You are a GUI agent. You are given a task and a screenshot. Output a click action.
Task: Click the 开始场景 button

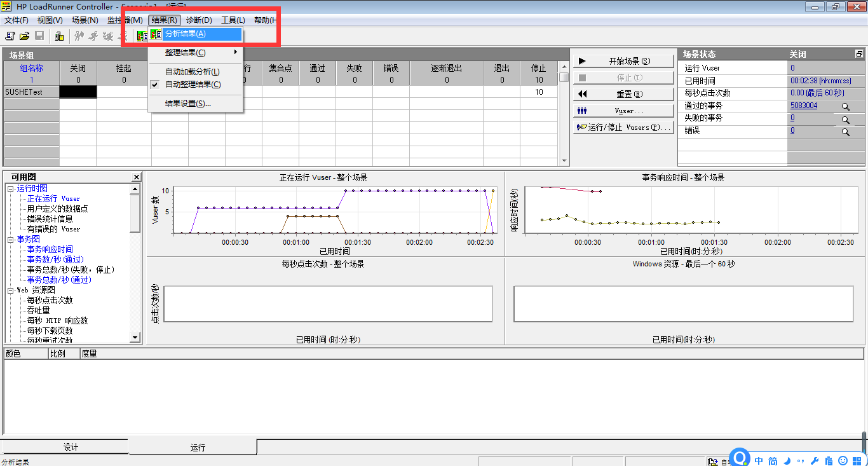623,61
